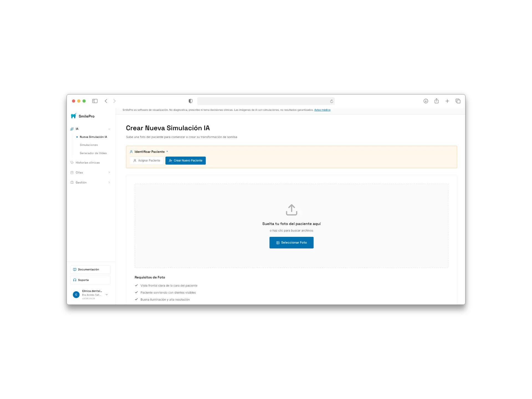
Task: Go forward with the browser forward arrow
Action: click(114, 101)
